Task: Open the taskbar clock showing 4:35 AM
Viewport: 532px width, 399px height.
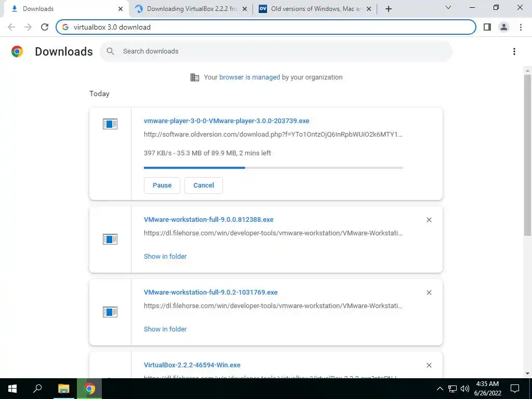Action: tap(487, 389)
